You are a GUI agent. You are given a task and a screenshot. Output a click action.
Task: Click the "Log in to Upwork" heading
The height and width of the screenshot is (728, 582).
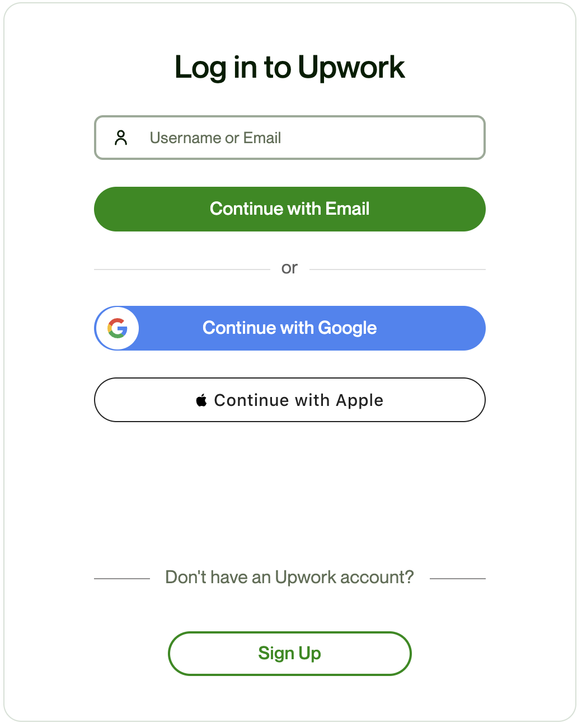[x=290, y=67]
